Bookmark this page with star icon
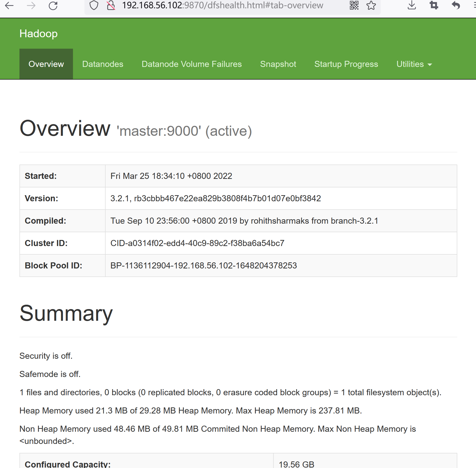Screen dimensions: 476x468 (371, 5)
